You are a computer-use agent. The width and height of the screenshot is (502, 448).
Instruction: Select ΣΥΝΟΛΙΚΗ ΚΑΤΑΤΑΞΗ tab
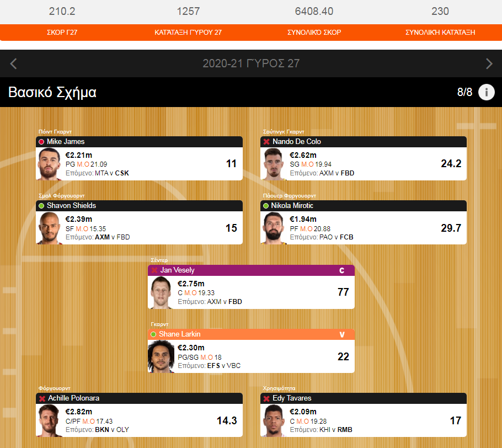pyautogui.click(x=440, y=33)
